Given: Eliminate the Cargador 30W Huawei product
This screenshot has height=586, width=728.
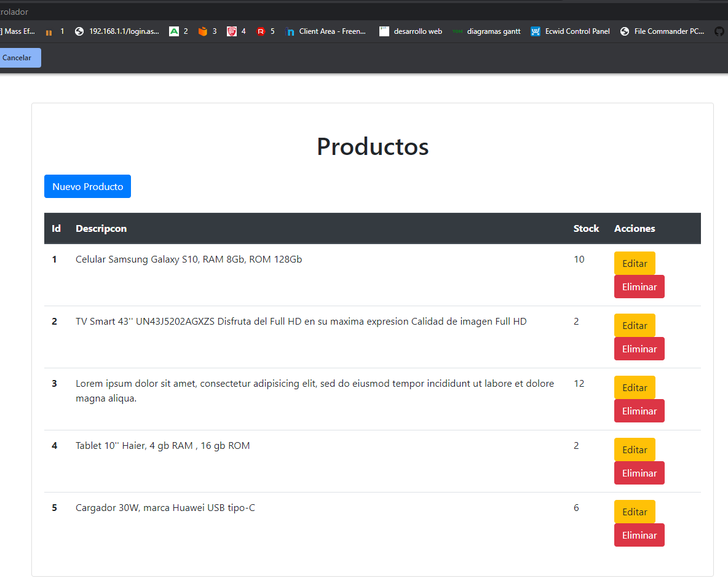Looking at the screenshot, I should [x=639, y=535].
